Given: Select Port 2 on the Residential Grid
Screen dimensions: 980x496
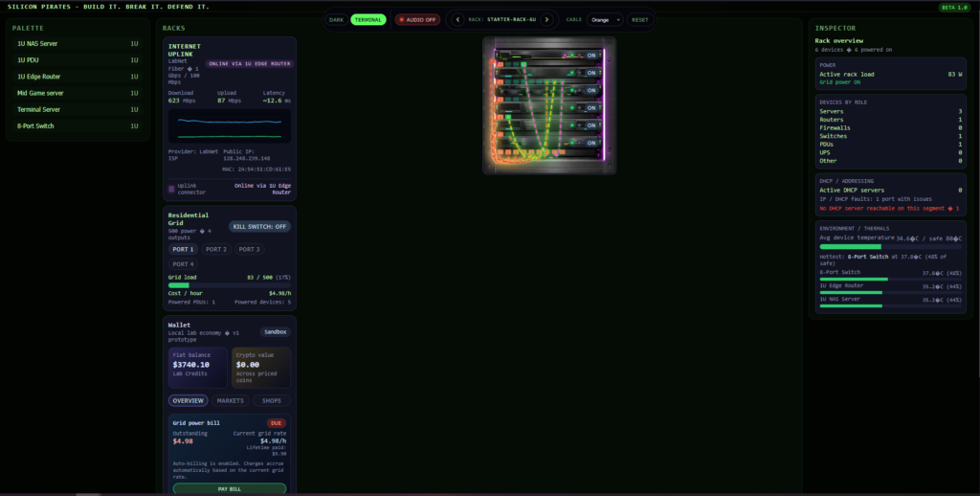Looking at the screenshot, I should (x=216, y=249).
